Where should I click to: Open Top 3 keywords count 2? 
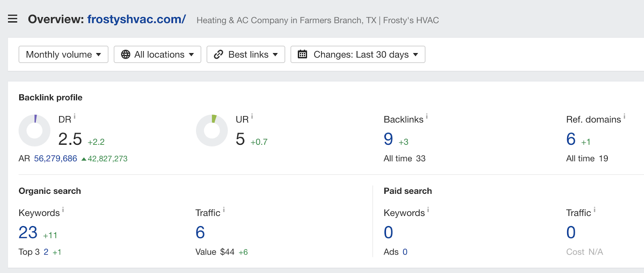(x=46, y=252)
